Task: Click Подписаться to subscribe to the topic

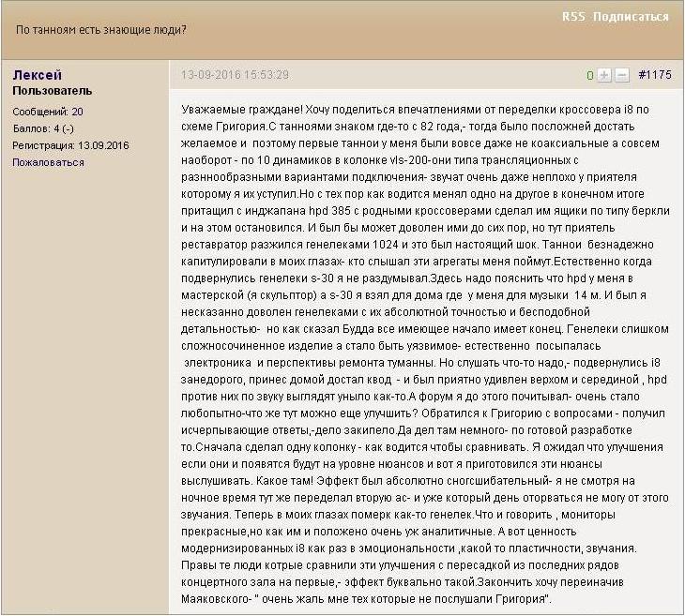Action: pyautogui.click(x=629, y=17)
